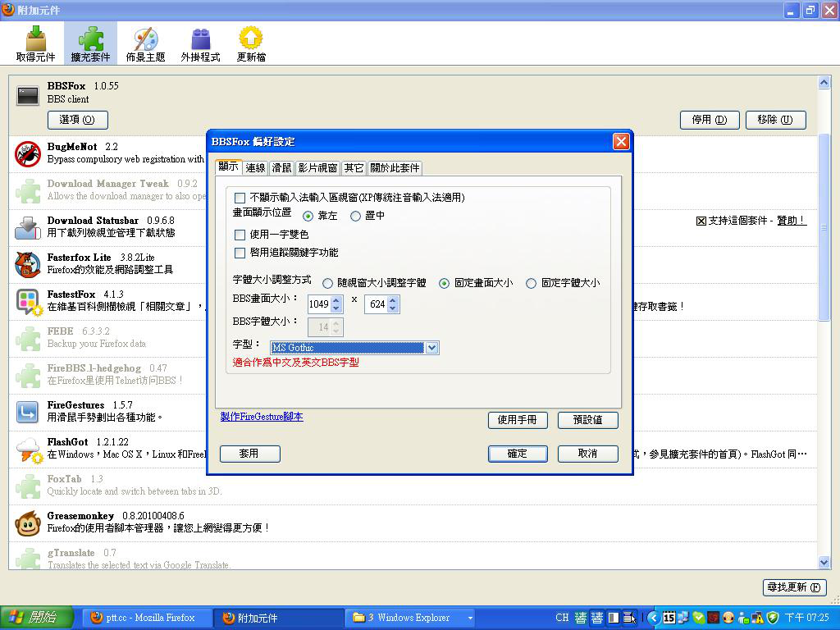The image size is (840, 630).
Task: Click the CH language indicator in tray
Action: point(562,618)
